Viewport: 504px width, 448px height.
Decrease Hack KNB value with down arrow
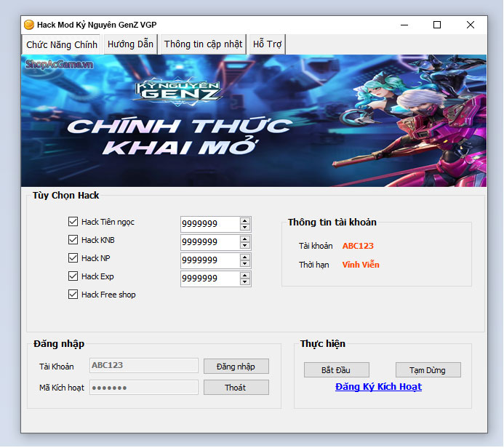click(245, 246)
